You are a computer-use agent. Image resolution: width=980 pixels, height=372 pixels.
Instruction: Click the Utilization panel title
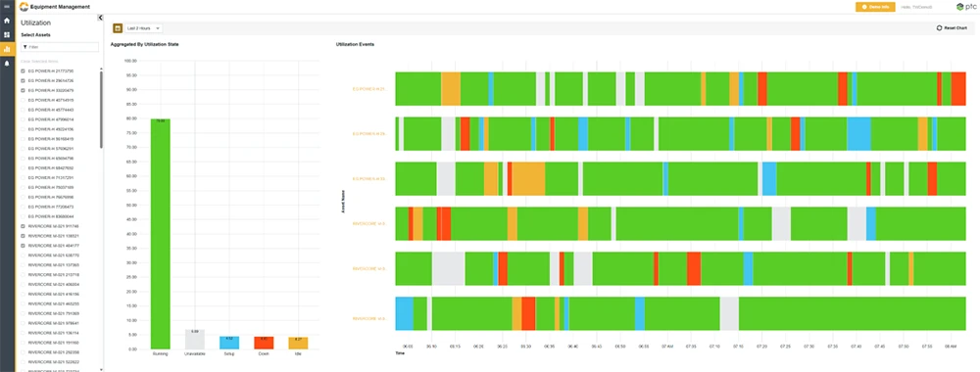click(36, 23)
